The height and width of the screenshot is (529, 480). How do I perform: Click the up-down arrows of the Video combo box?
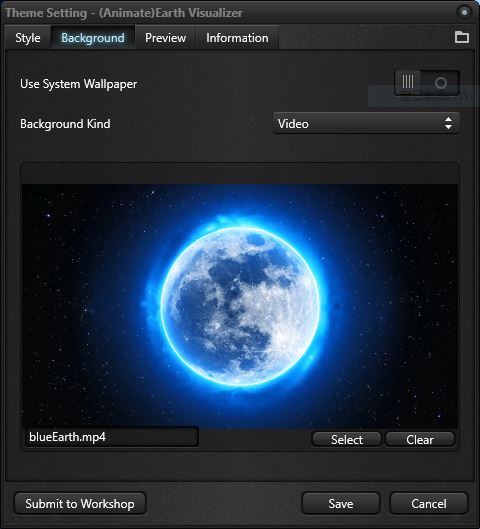[448, 123]
